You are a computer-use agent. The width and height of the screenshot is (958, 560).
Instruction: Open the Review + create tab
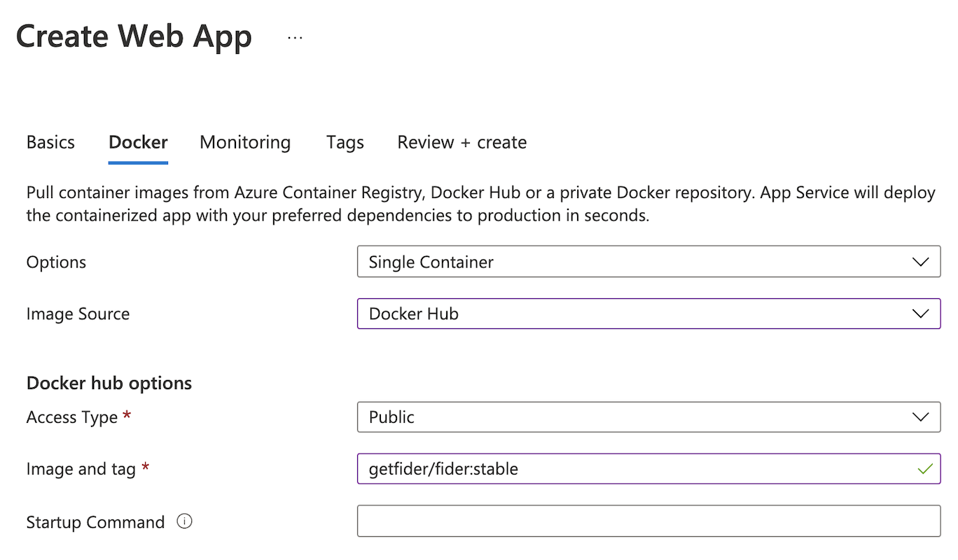tap(461, 142)
